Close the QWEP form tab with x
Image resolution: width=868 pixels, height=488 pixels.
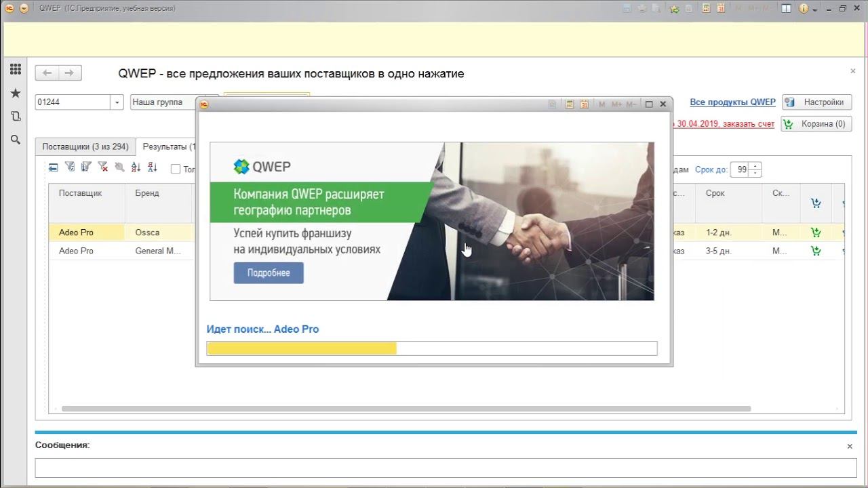pos(853,70)
